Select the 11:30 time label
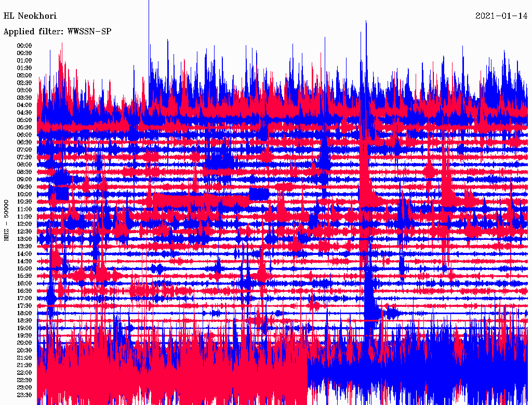The height and width of the screenshot is (405, 532). pyautogui.click(x=24, y=217)
